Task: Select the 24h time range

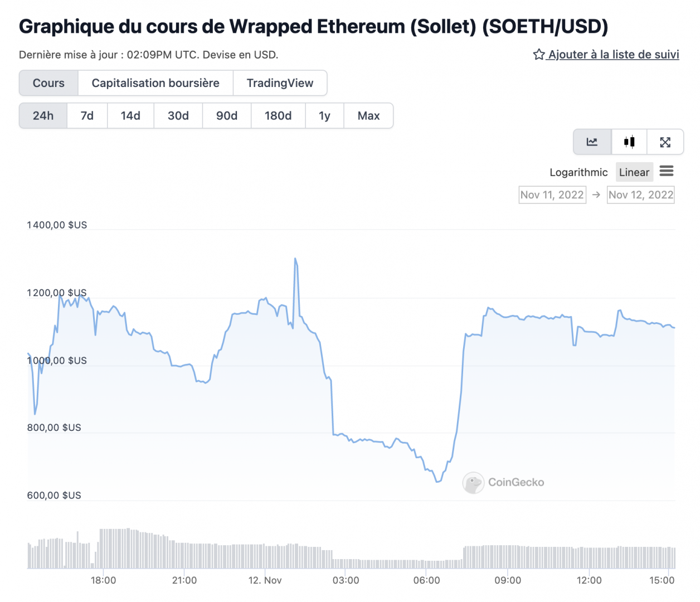Action: click(x=43, y=116)
